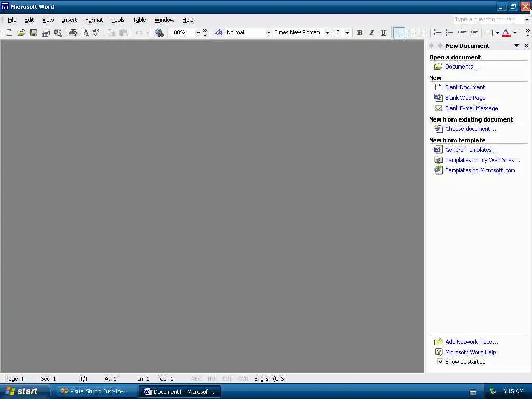Click Document1 - Microsoft Word taskbar button
532x399 pixels.
(x=180, y=392)
